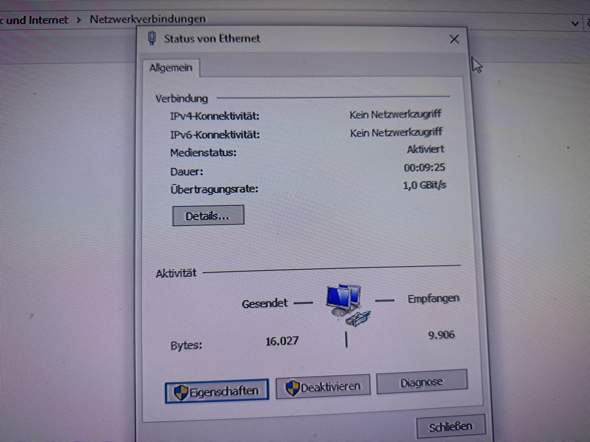Click the Dauer value 00:09:25
The height and width of the screenshot is (442, 590).
pos(424,167)
